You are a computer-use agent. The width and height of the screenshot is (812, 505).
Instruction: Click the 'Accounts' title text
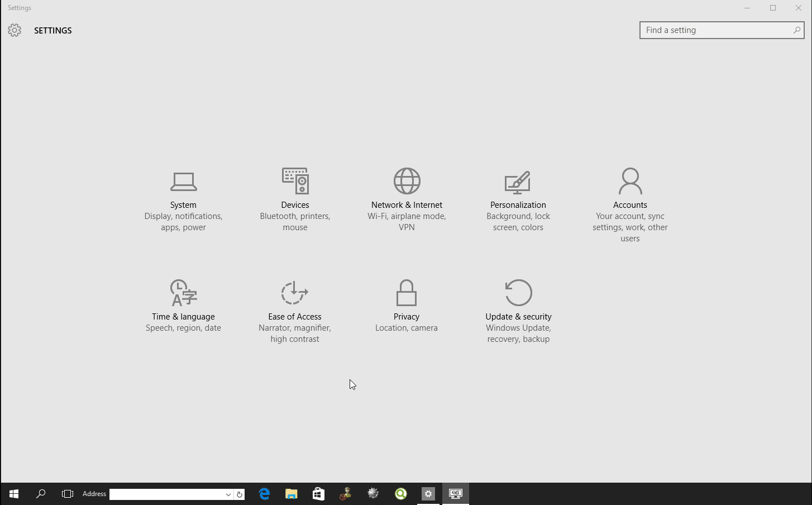630,205
